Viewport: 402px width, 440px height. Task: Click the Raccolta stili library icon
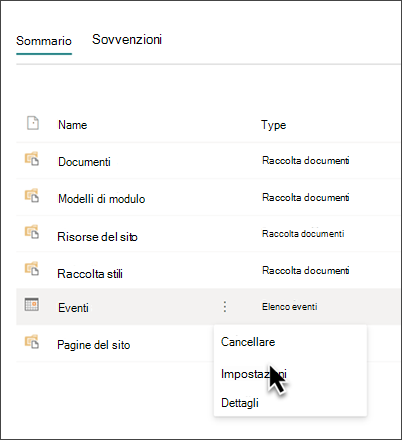click(x=32, y=268)
